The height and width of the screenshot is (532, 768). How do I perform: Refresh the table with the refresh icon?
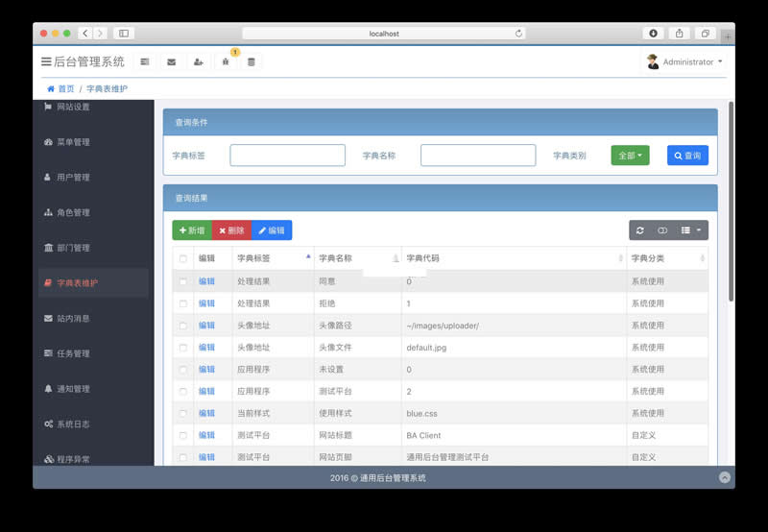pos(640,230)
